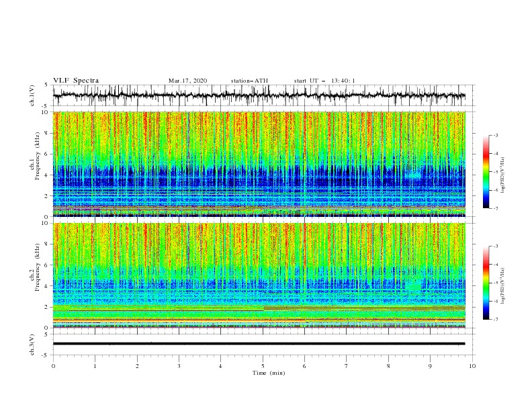Image resolution: width=532 pixels, height=411 pixels.
Task: Select the 'start UT = 13:40: 1' label
Action: 324,81
